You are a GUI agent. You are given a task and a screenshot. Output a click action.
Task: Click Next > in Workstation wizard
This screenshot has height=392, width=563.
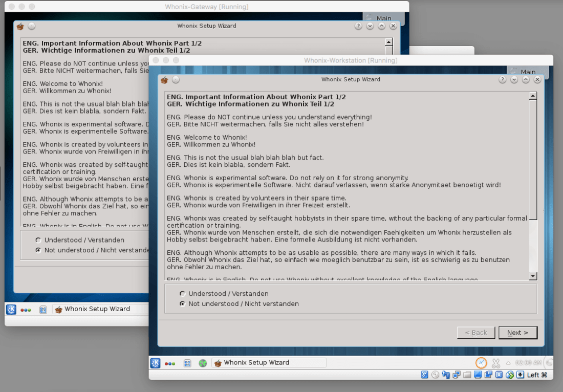[x=518, y=333]
